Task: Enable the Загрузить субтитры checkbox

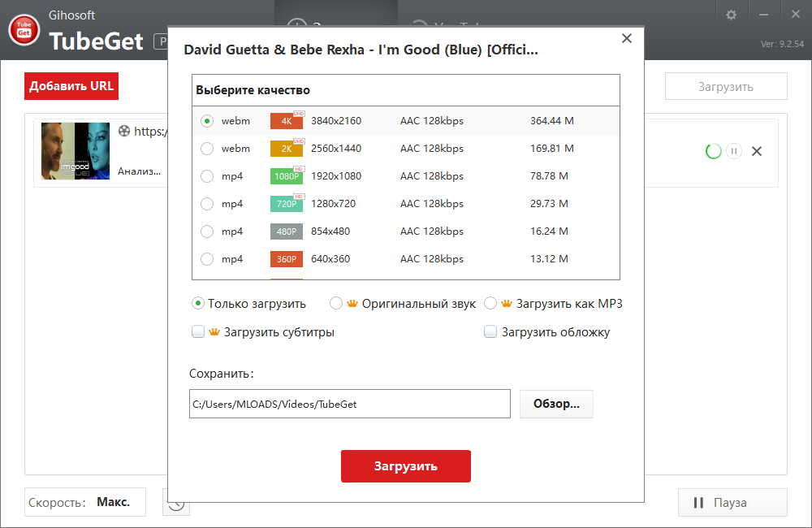Action: [198, 331]
